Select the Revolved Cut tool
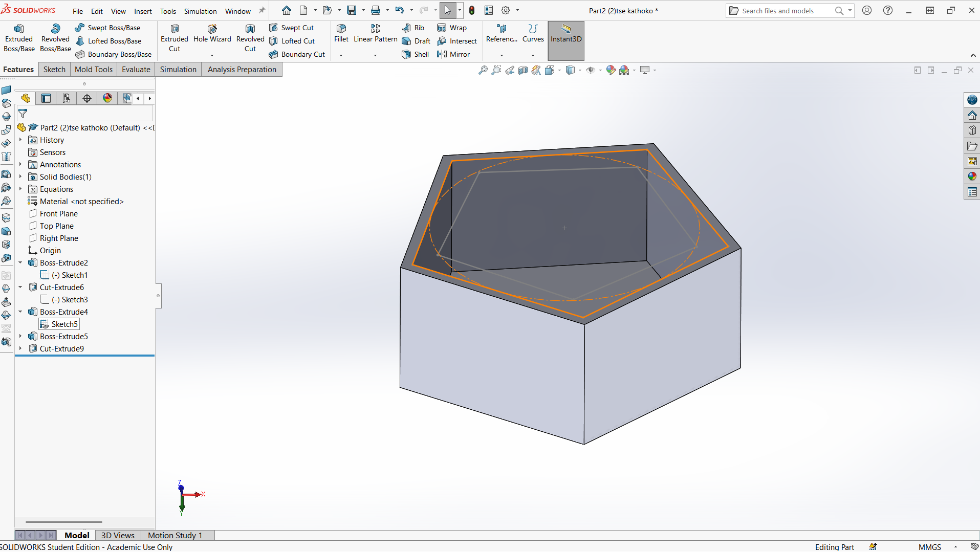The image size is (980, 552). [x=250, y=38]
